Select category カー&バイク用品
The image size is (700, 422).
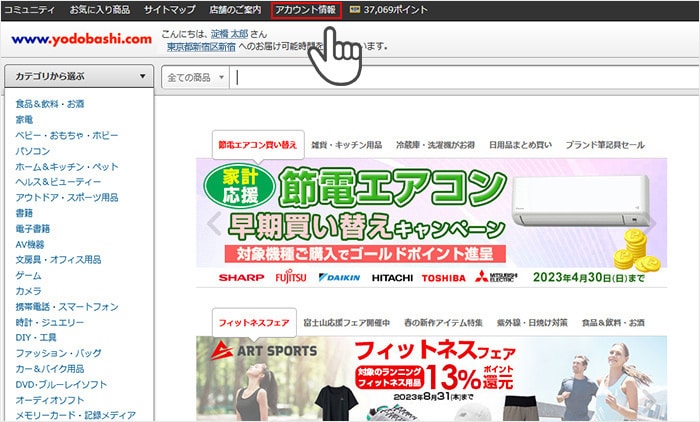[50, 369]
